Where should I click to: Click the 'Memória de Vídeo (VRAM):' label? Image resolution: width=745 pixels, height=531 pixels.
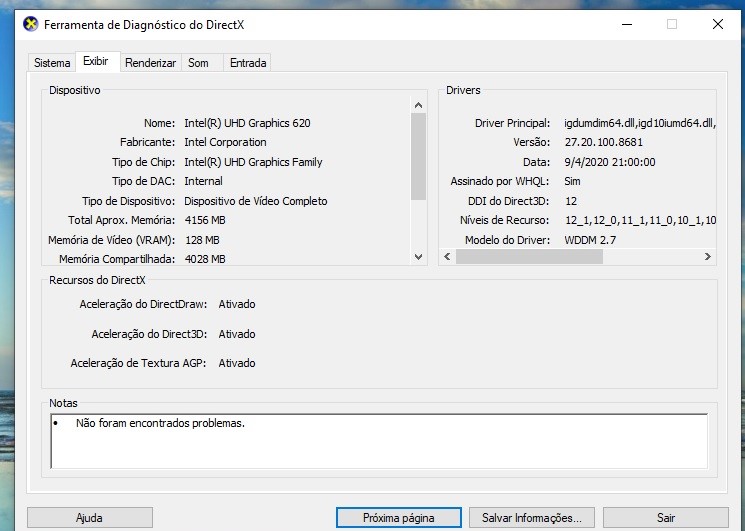click(111, 240)
